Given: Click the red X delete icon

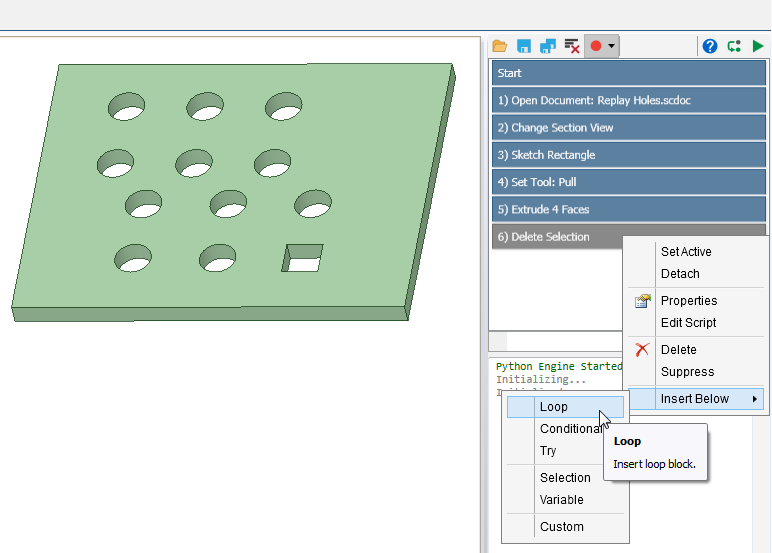Looking at the screenshot, I should tap(642, 350).
